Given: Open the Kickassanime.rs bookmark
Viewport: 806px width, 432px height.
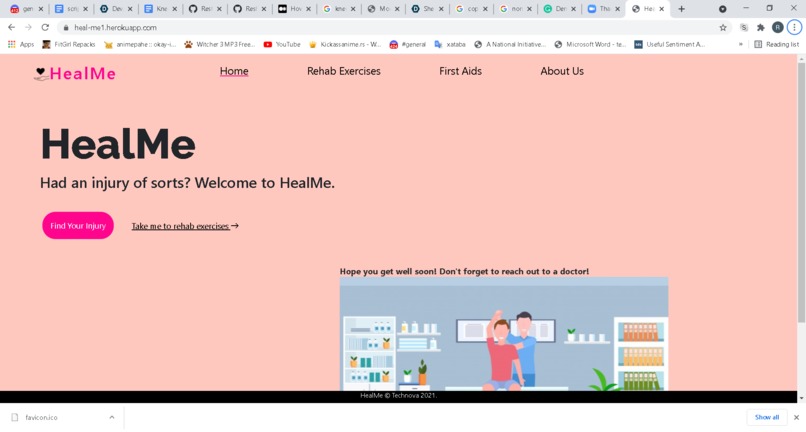Looking at the screenshot, I should pyautogui.click(x=344, y=44).
